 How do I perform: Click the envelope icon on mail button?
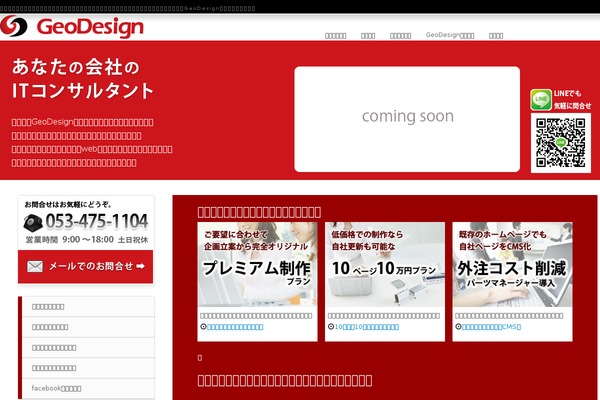(35, 266)
